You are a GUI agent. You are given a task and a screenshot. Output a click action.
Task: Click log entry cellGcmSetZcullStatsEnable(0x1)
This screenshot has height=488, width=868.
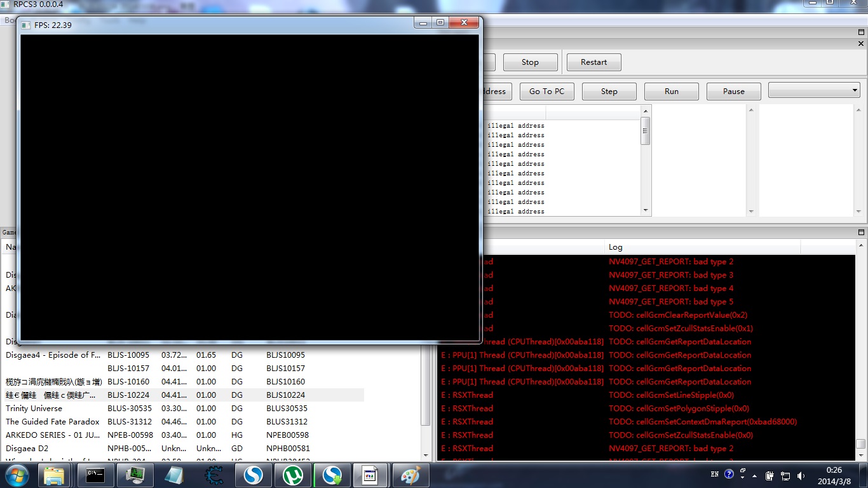[x=681, y=329]
